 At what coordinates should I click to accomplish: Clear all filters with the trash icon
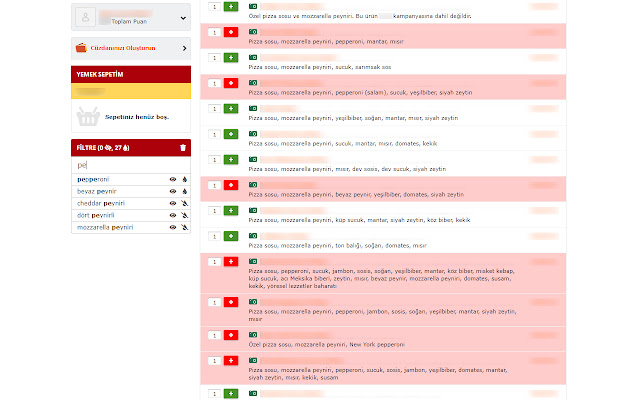pos(183,148)
